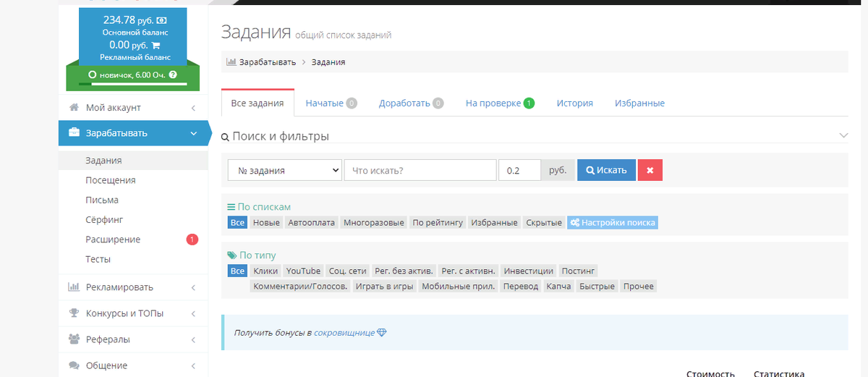Toggle the Избранные list filter chip
The width and height of the screenshot is (868, 377).
tap(494, 223)
